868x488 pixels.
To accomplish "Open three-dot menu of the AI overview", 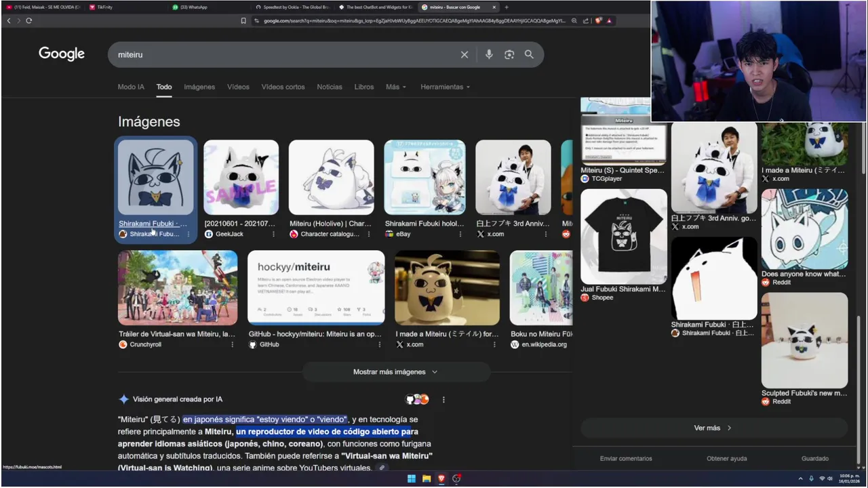I will point(443,400).
